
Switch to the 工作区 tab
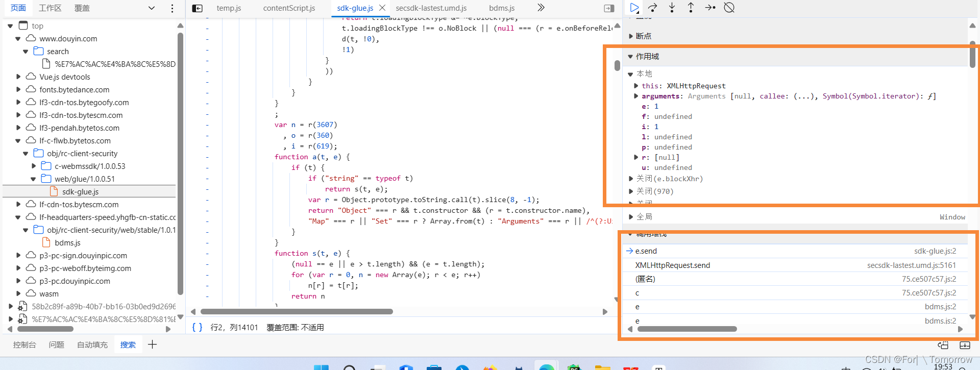[50, 8]
